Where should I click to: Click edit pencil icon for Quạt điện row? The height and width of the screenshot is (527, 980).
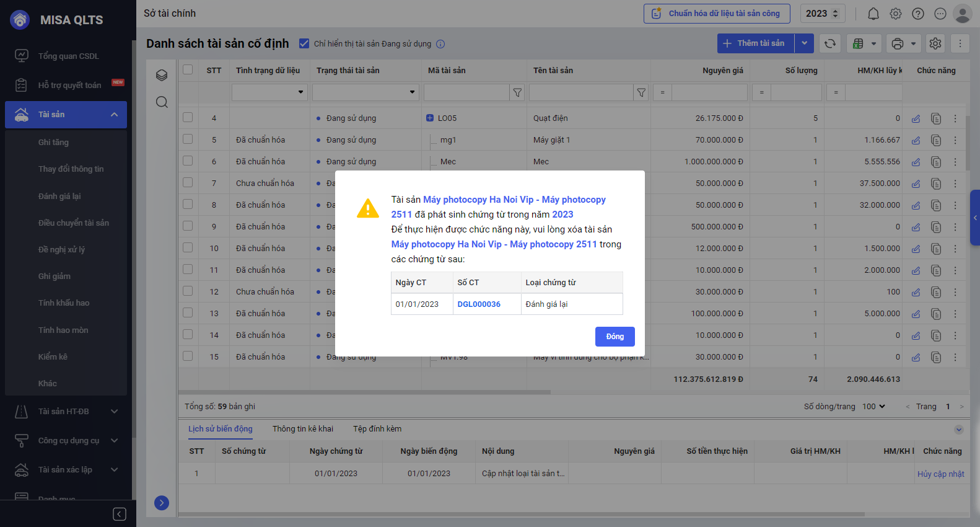point(916,118)
